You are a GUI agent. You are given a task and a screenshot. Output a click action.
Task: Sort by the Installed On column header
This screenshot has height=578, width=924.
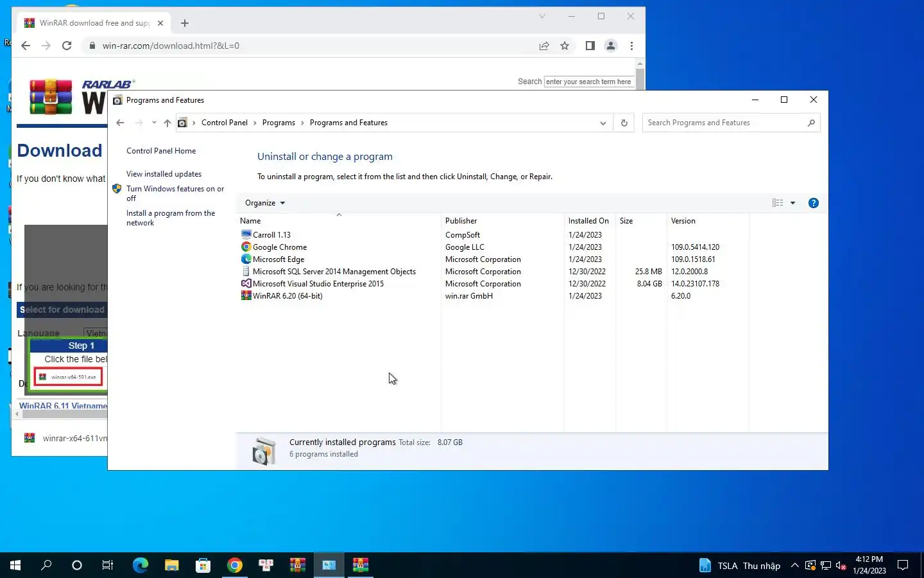pos(590,221)
